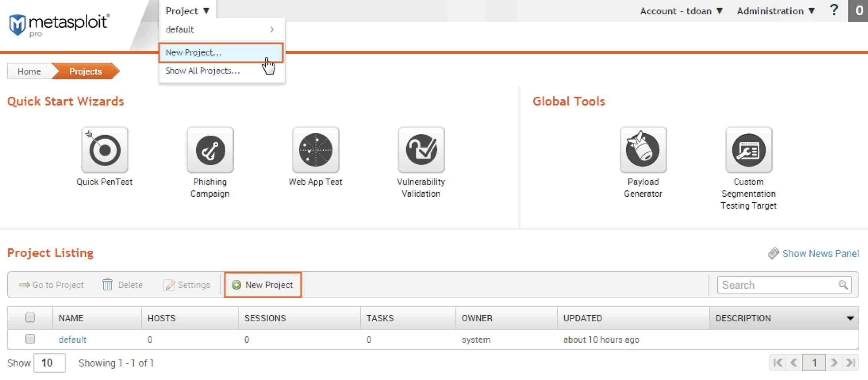868x380 pixels.
Task: Click the Search input field
Action: pyautogui.click(x=784, y=285)
